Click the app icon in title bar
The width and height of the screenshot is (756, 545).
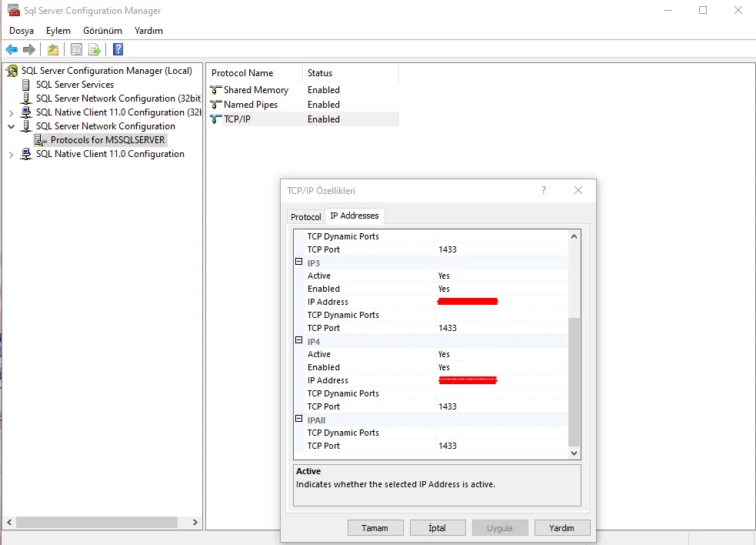(14, 10)
